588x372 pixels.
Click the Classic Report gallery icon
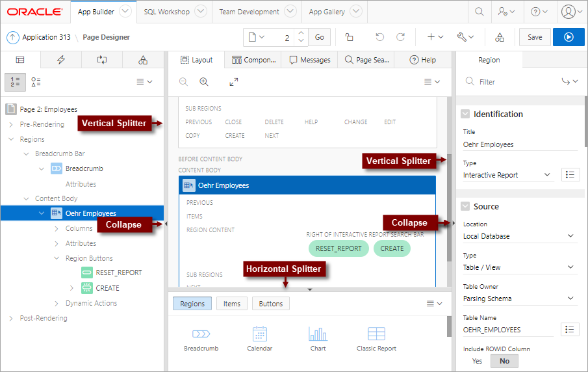click(x=376, y=334)
